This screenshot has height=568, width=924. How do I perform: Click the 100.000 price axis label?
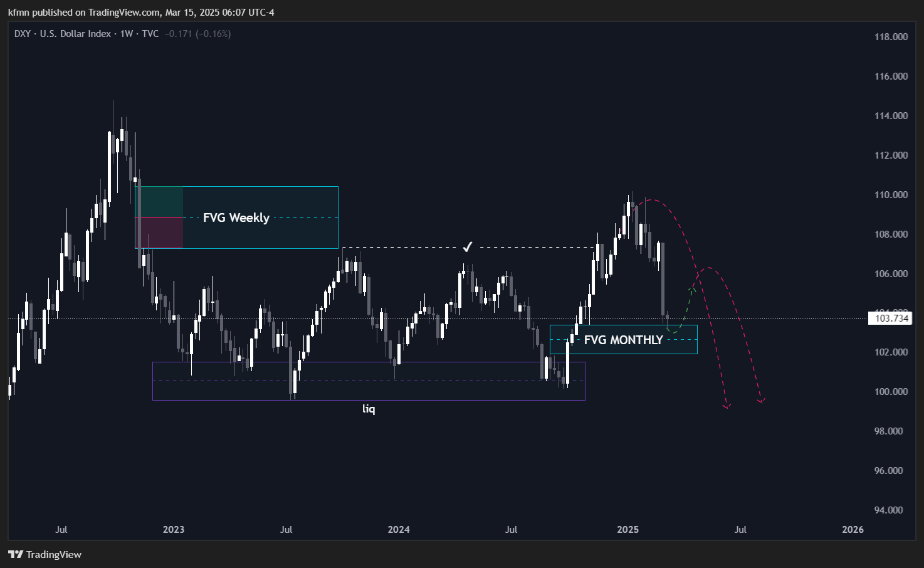click(x=891, y=392)
